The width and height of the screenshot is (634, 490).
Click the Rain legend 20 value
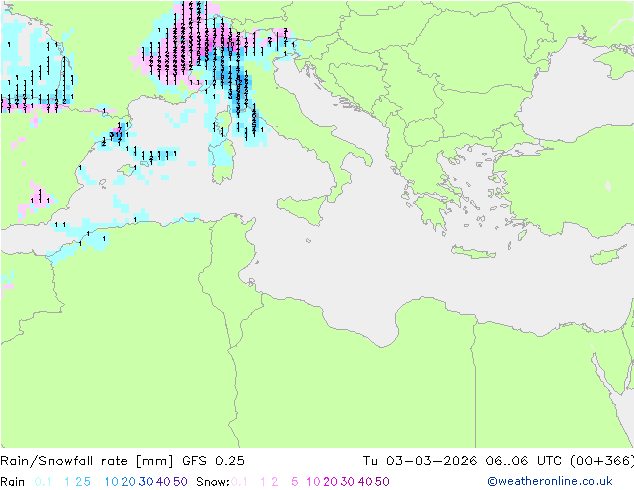(x=129, y=482)
